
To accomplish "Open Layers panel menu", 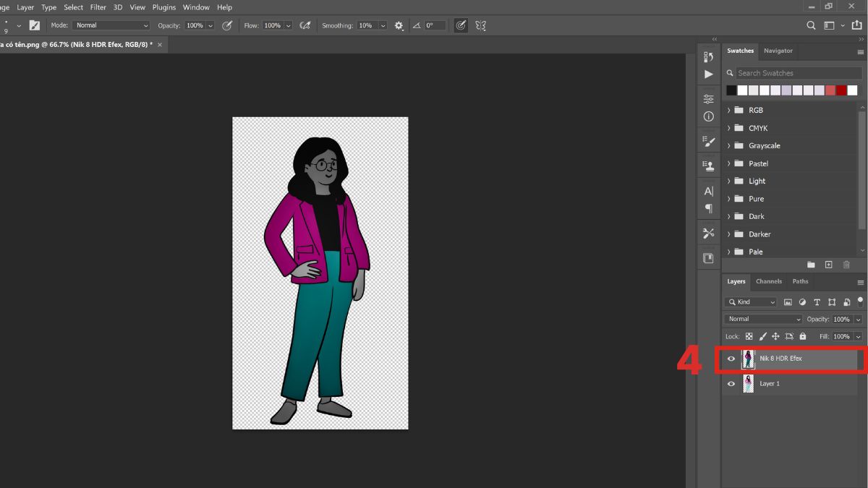I will click(x=861, y=283).
